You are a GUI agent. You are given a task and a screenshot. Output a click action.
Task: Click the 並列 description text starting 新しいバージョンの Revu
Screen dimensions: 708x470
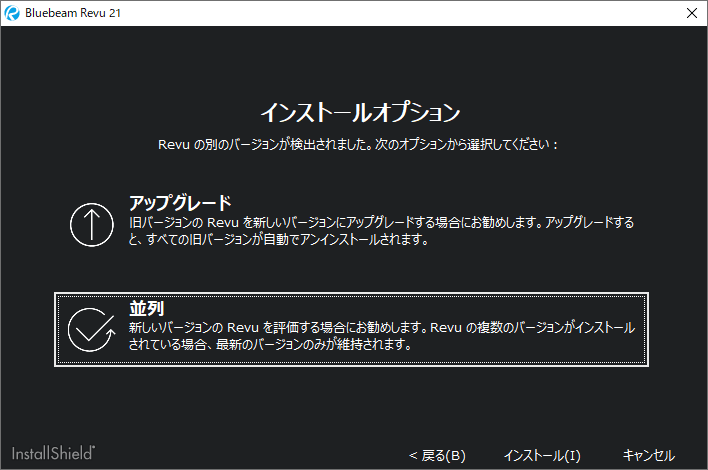[x=382, y=336]
